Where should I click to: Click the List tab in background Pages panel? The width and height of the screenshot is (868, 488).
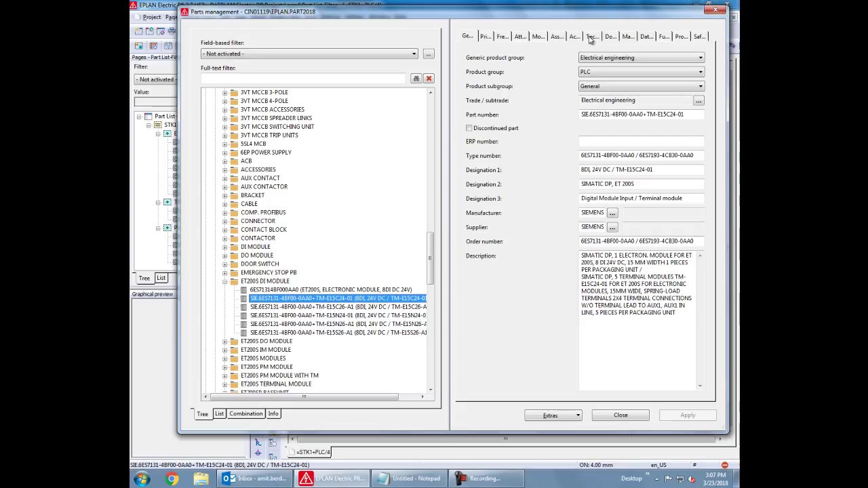point(161,278)
